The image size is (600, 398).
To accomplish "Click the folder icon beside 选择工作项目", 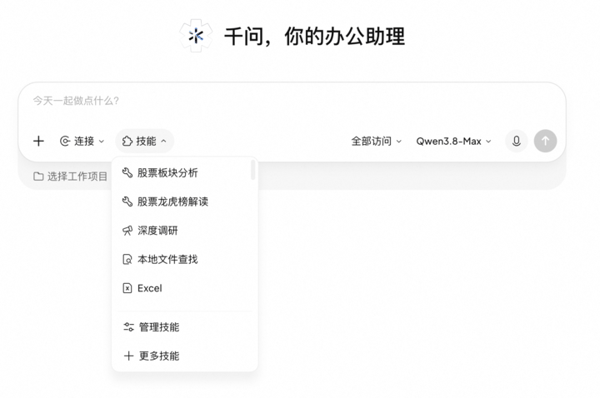I will pos(38,176).
